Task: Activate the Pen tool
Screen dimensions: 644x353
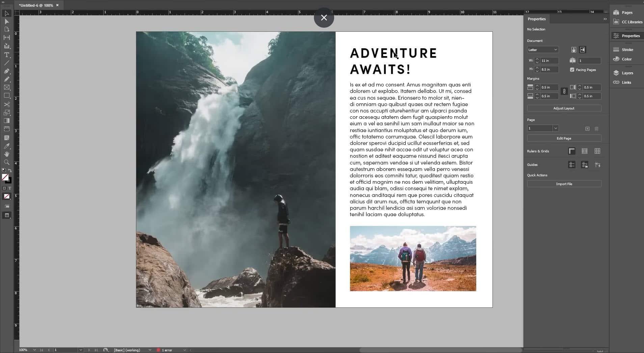Action: [6, 71]
